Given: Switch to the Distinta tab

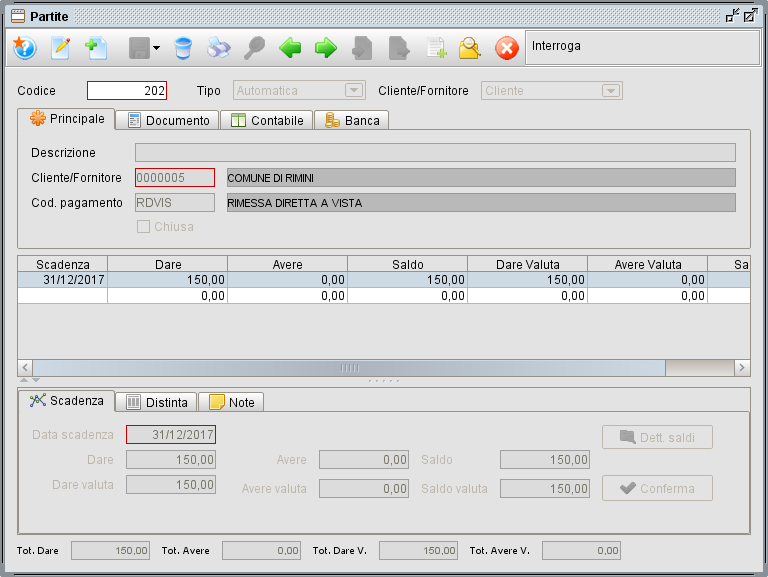Looking at the screenshot, I should pos(157,403).
